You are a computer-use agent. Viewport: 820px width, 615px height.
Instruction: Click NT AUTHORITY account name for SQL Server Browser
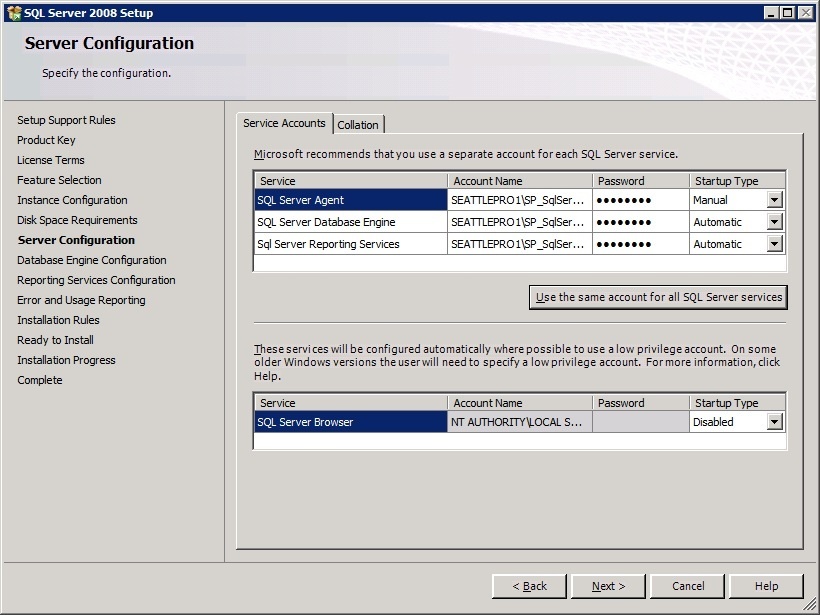pyautogui.click(x=520, y=422)
